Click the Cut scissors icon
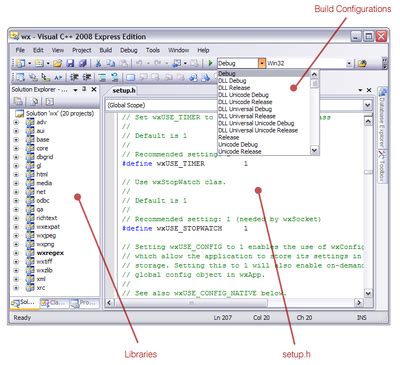400x365 pixels. click(x=98, y=63)
